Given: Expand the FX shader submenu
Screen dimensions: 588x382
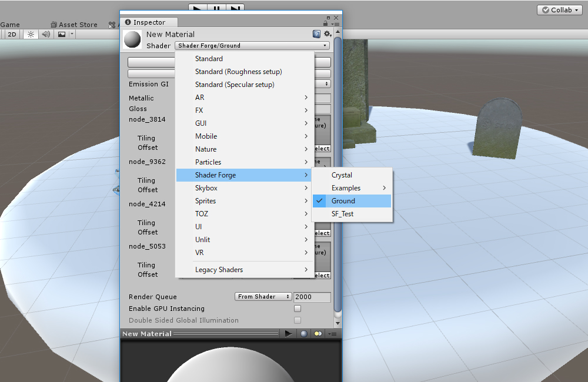Looking at the screenshot, I should pyautogui.click(x=245, y=110).
